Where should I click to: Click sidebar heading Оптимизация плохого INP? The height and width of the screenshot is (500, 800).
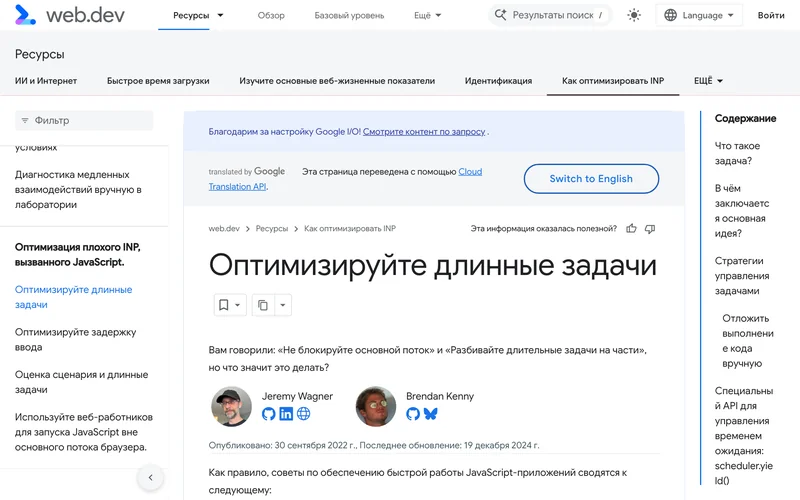77,255
